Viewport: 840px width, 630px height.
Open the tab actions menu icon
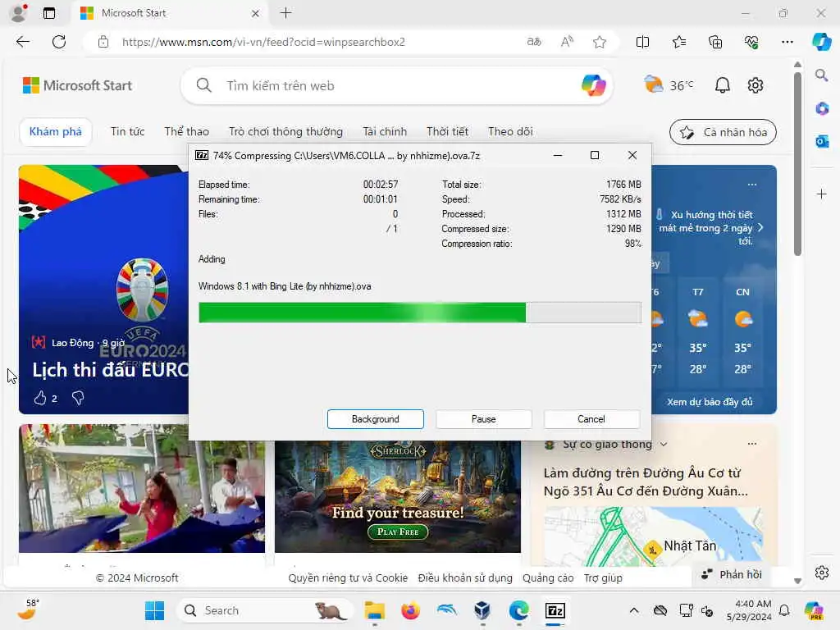click(x=49, y=13)
